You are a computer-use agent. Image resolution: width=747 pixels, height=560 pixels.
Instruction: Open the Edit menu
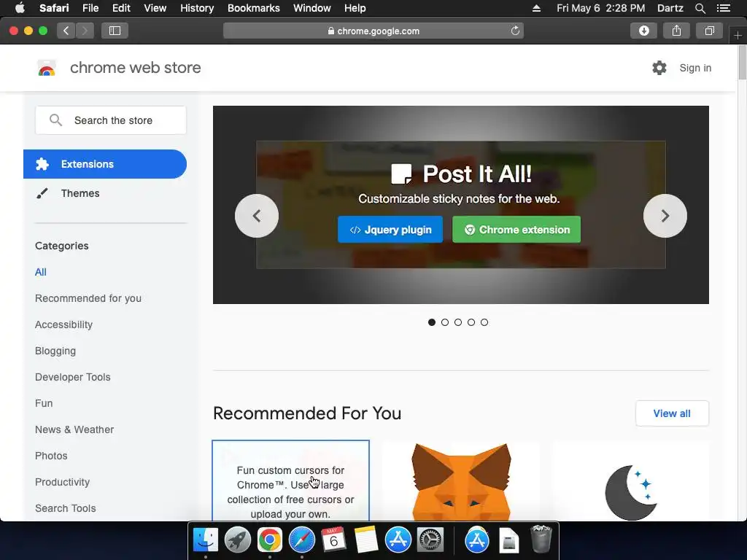tap(121, 8)
